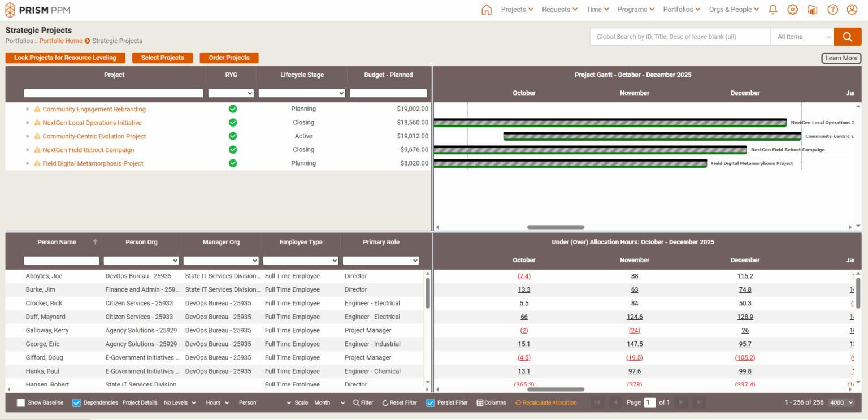This screenshot has height=420, width=868.
Task: Click the home icon in the navigation bar
Action: click(486, 10)
